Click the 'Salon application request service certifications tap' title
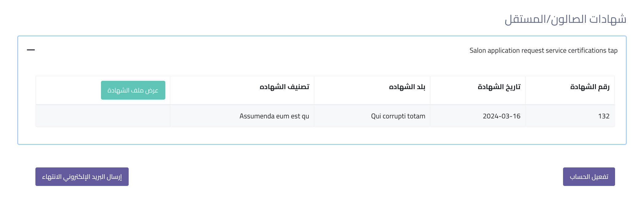644x214 pixels. click(x=543, y=51)
